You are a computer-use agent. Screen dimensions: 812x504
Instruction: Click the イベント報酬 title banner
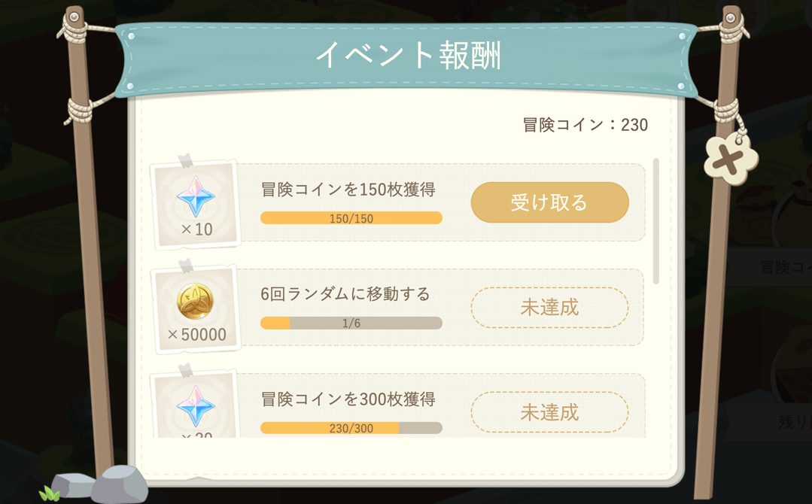(x=406, y=56)
